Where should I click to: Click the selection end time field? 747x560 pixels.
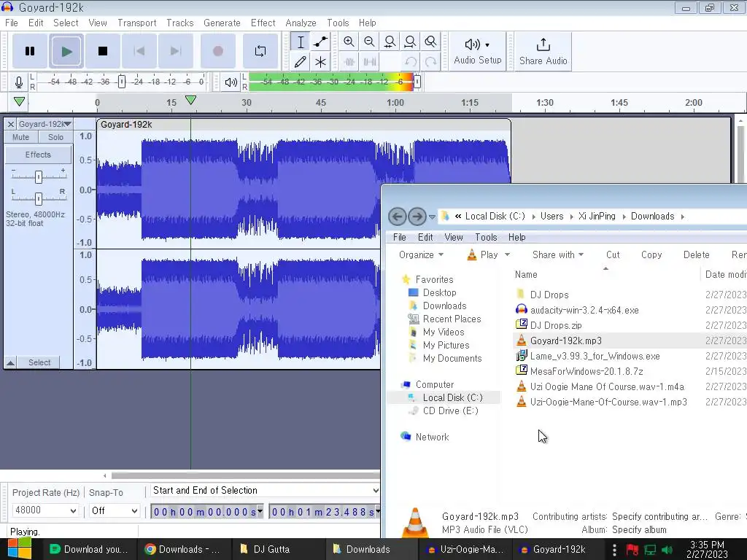tap(324, 512)
